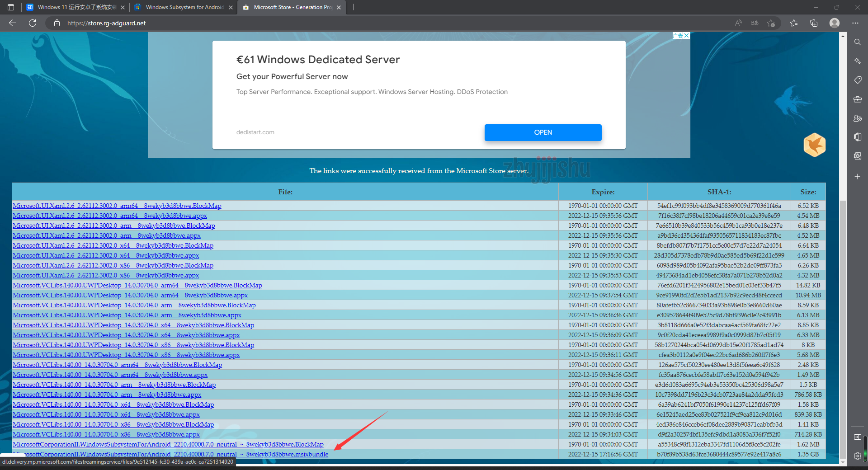This screenshot has height=470, width=868.
Task: Click the SHA-1: column header
Action: pyautogui.click(x=719, y=192)
